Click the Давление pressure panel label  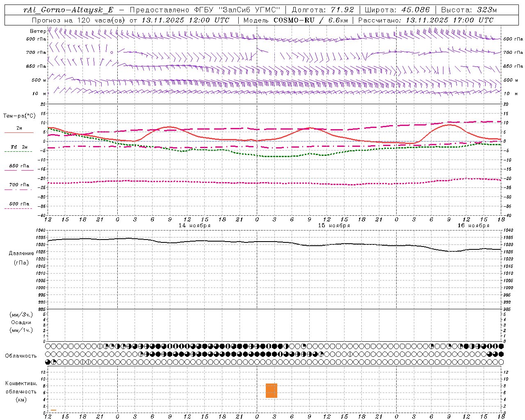(21, 253)
